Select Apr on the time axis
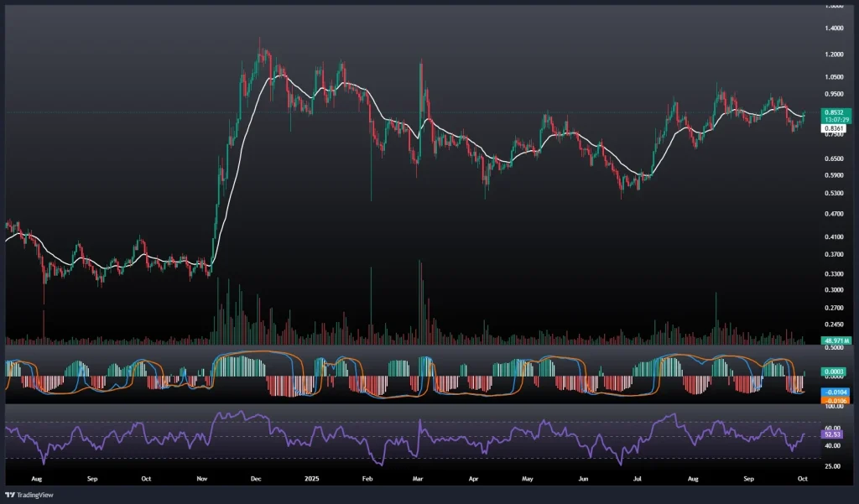859x504 pixels. (471, 480)
